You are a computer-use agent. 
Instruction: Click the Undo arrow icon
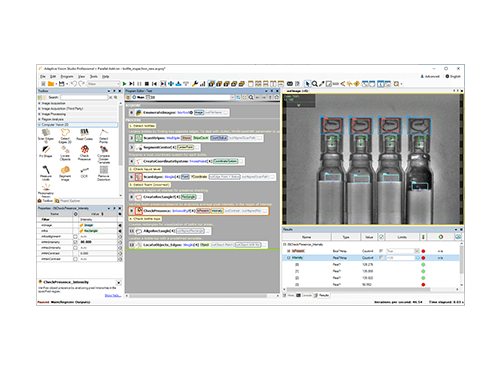tap(73, 84)
